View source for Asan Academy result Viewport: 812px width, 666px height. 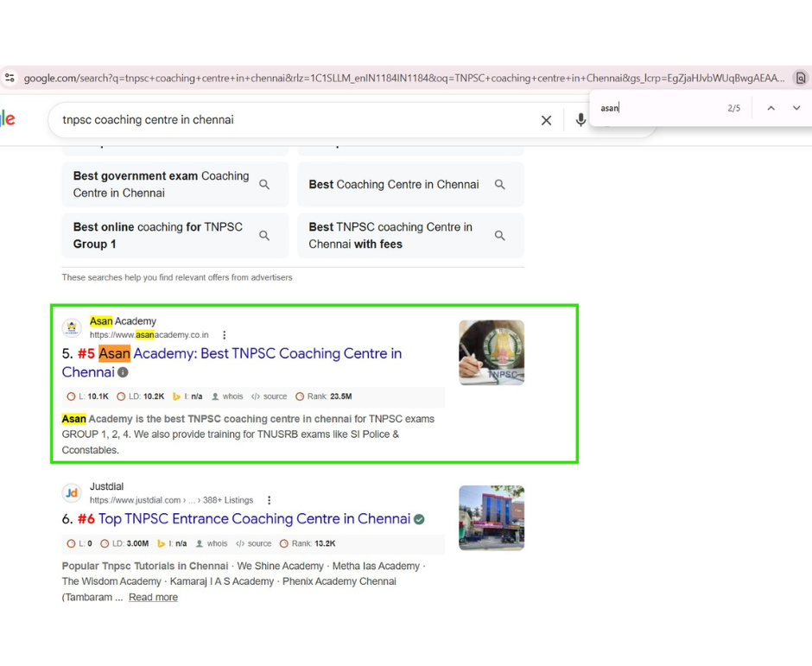270,396
